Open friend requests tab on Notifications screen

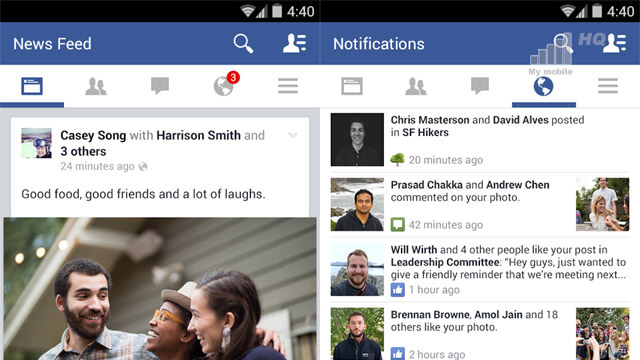pyautogui.click(x=416, y=86)
